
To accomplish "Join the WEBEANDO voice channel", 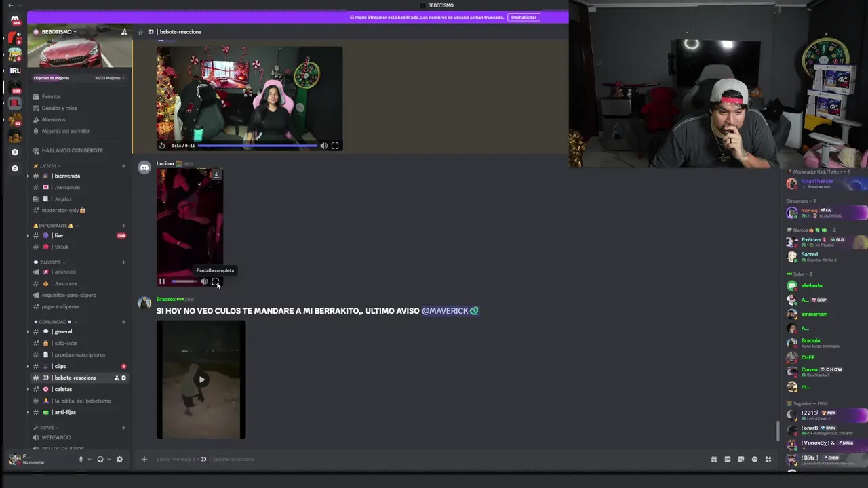I will pos(80,437).
